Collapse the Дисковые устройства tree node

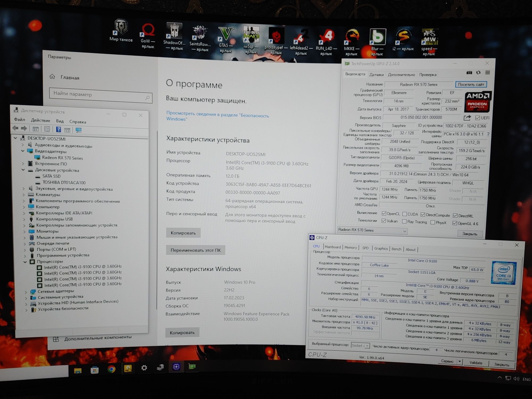coord(23,170)
